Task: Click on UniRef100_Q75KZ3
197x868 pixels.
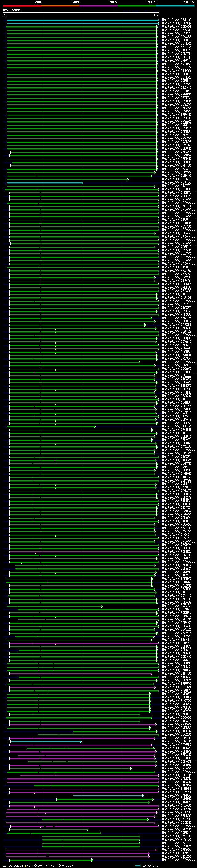Action: pos(177,33)
